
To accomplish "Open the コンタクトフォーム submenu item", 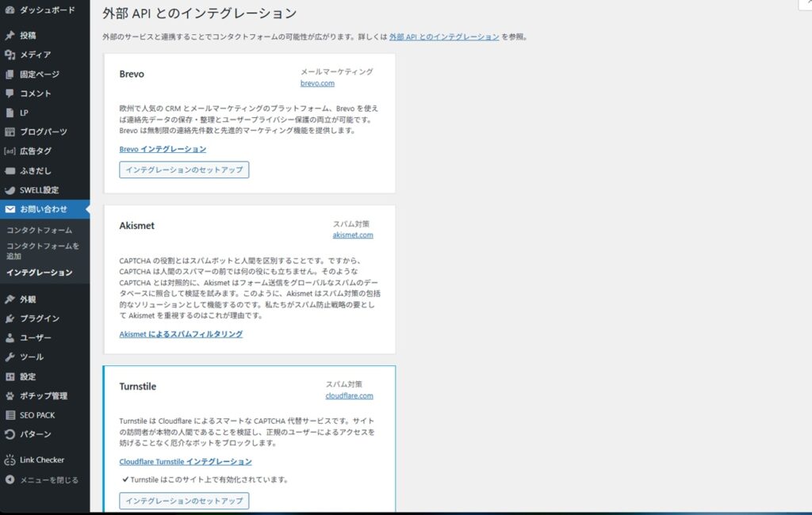I will (40, 231).
